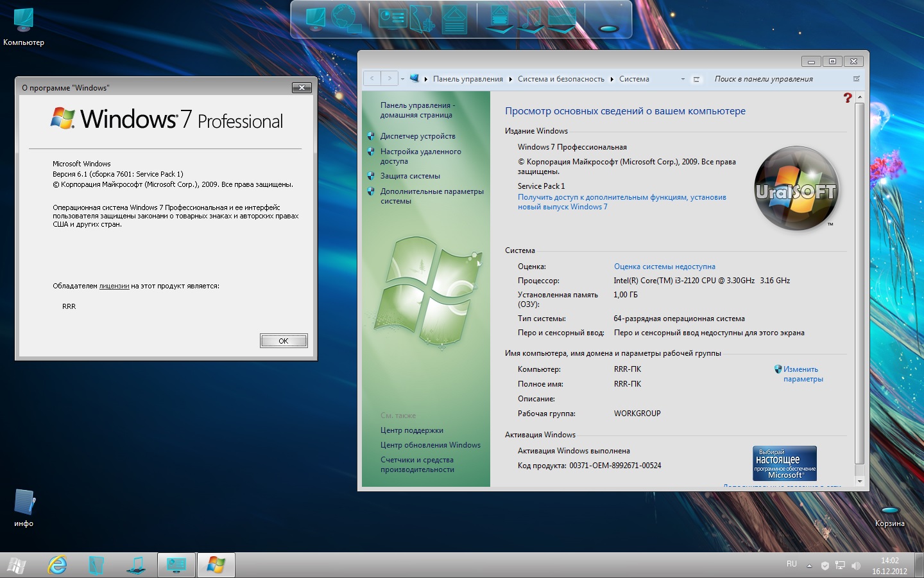The width and height of the screenshot is (924, 578).
Task: Switch to the Control Panel taskbar button
Action: (176, 565)
